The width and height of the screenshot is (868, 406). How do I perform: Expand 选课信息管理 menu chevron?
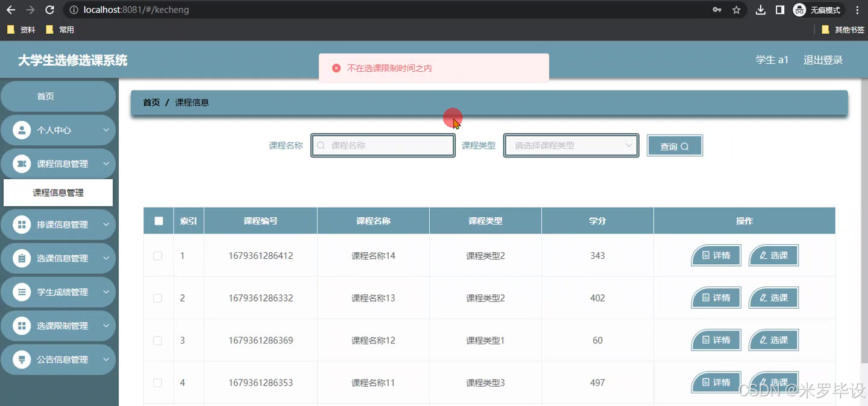point(106,258)
